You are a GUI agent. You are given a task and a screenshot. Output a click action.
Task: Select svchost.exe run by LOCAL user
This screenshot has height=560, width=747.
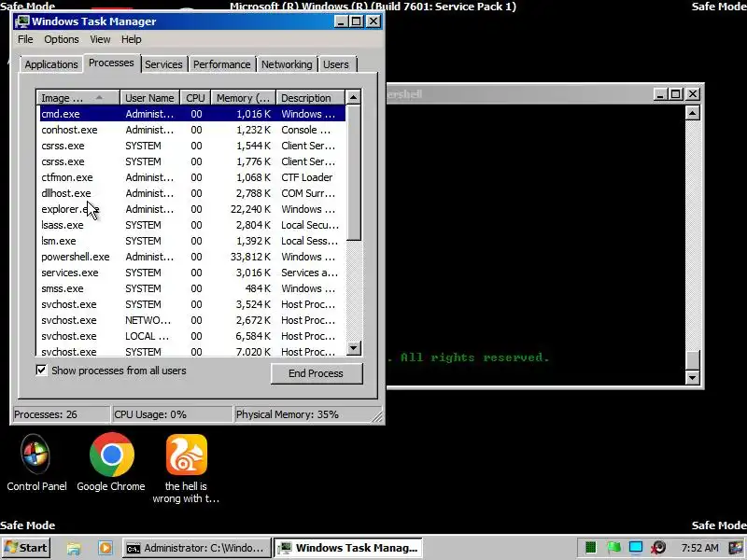point(192,336)
